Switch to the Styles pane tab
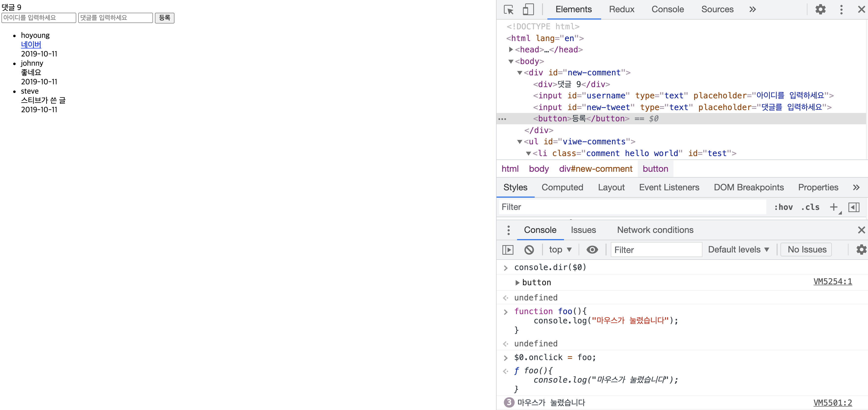The image size is (868, 410). [x=515, y=188]
